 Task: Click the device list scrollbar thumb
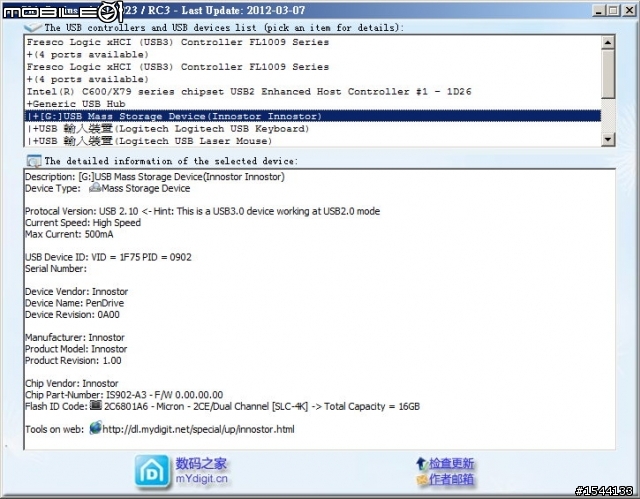click(x=608, y=74)
